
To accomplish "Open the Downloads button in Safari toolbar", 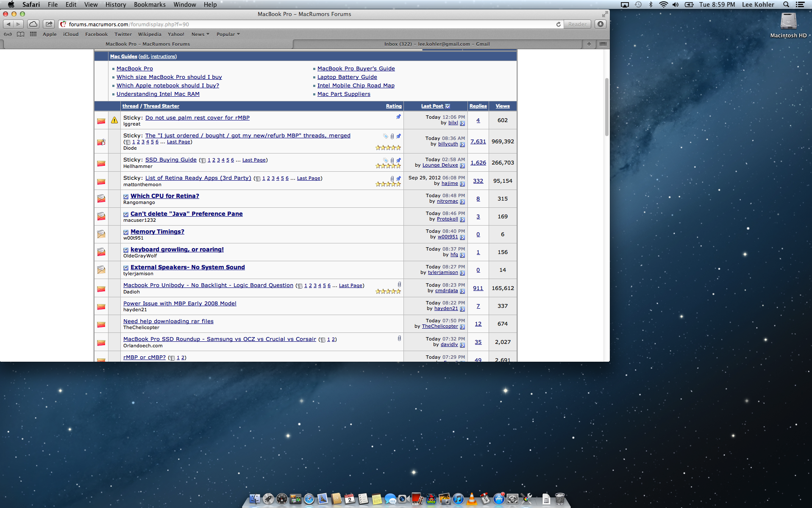I will pos(601,24).
